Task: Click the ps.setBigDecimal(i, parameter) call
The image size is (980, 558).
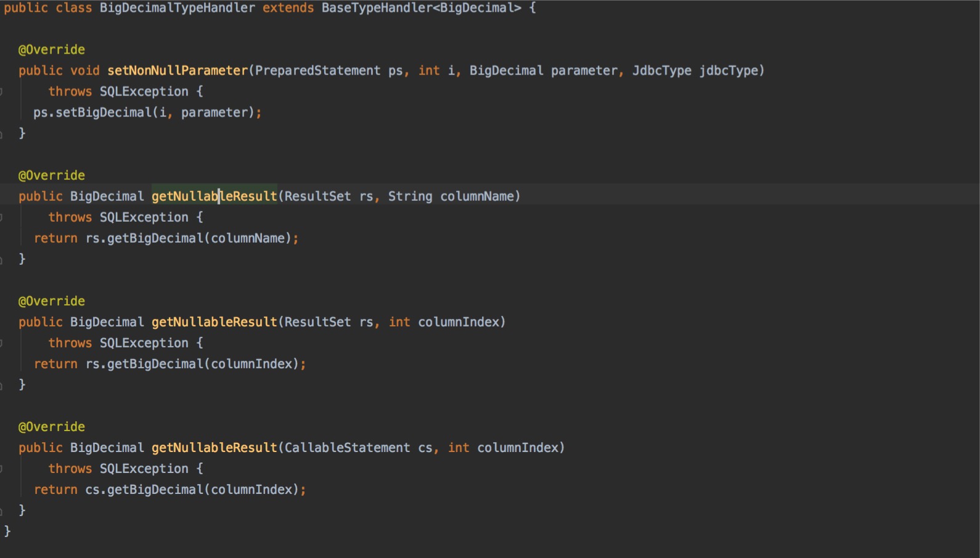Action: pyautogui.click(x=144, y=112)
